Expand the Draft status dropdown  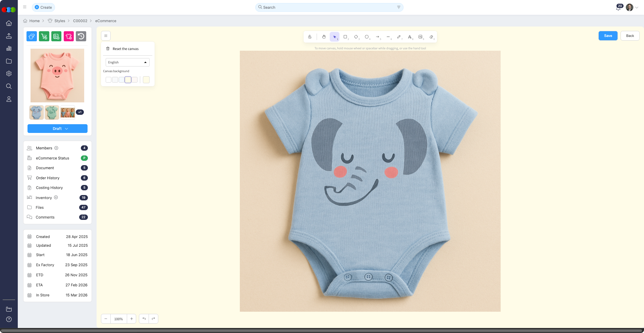pyautogui.click(x=57, y=129)
